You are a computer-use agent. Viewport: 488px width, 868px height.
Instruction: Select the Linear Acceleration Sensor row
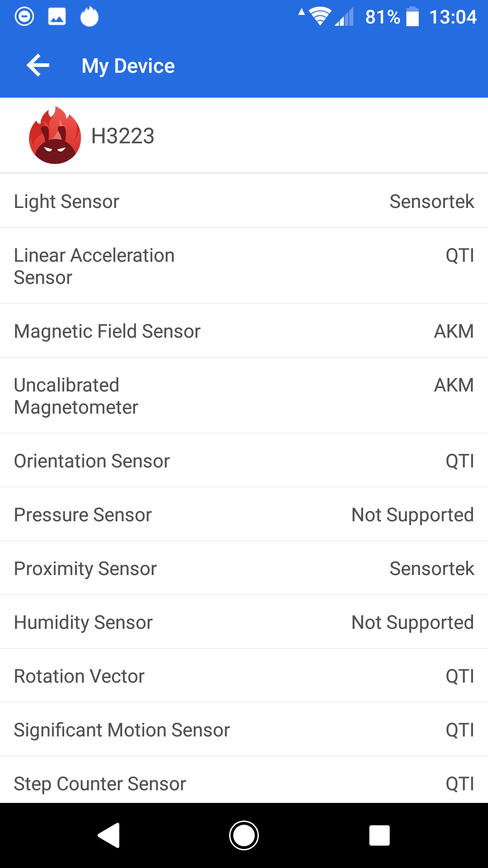(x=244, y=266)
